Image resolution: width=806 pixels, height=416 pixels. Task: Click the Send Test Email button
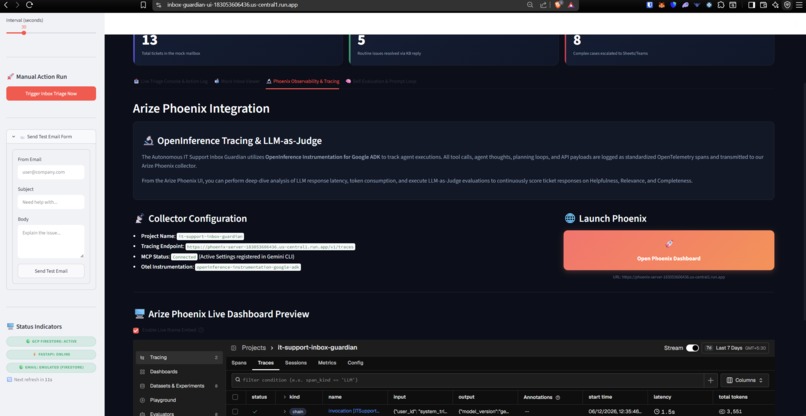(51, 271)
